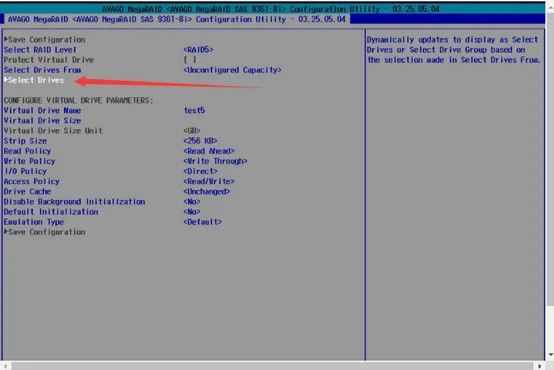Viewport: 554px width, 370px height.
Task: Open the top Save Configuration entry
Action: [x=45, y=40]
